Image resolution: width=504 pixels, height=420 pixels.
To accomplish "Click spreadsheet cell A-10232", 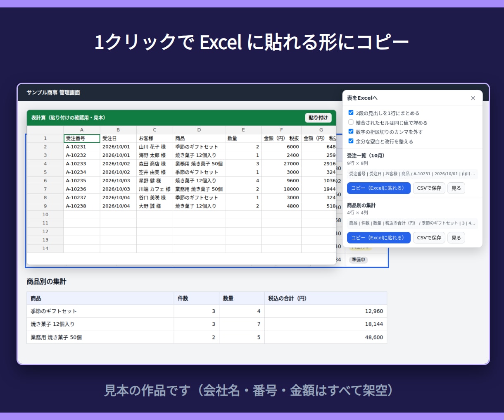I will pos(82,155).
